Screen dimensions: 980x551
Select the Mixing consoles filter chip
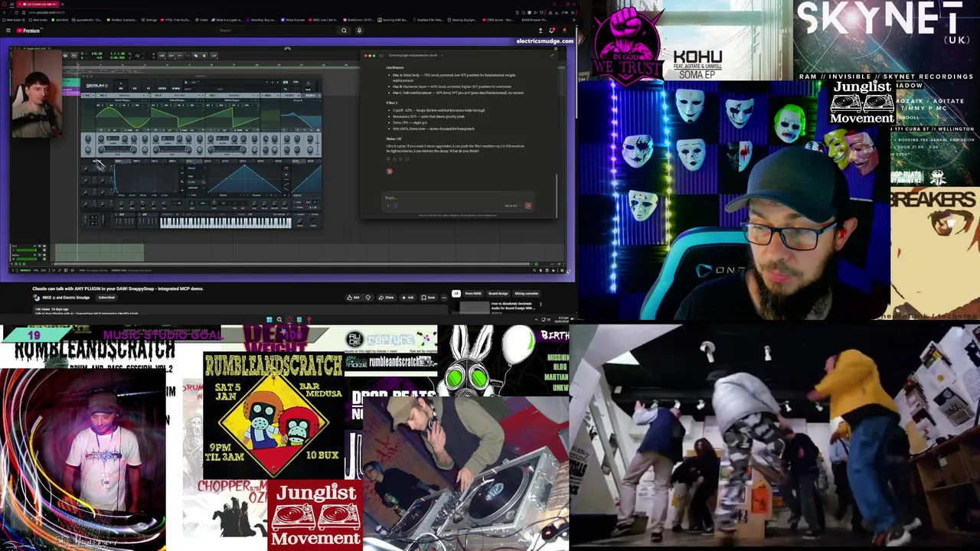coord(527,294)
